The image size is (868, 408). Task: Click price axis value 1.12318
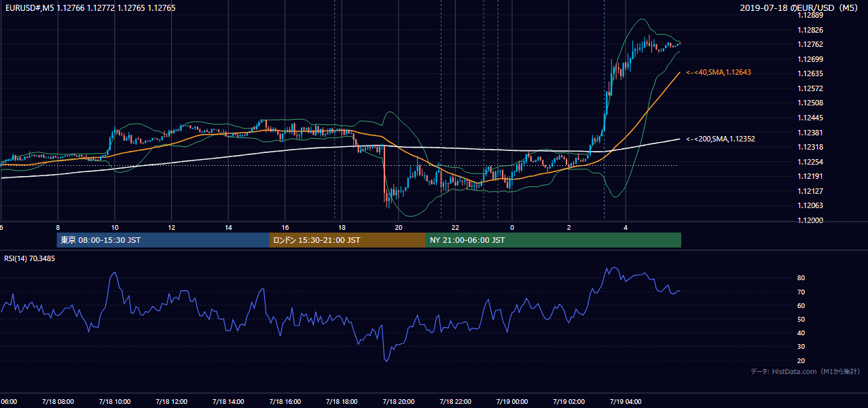click(x=810, y=147)
